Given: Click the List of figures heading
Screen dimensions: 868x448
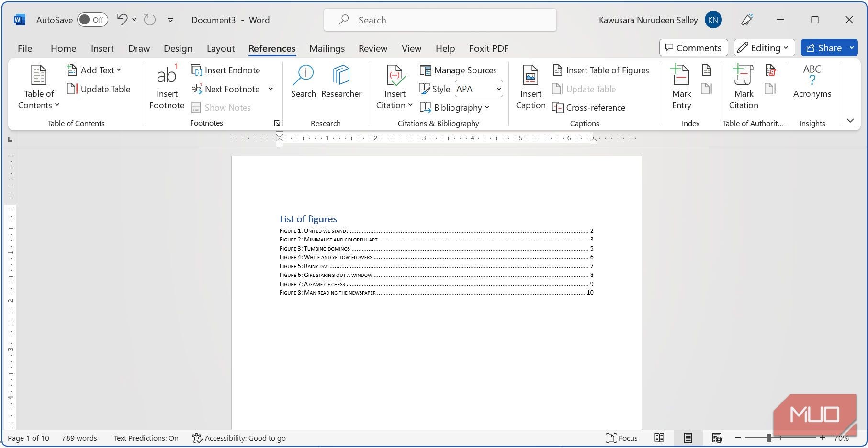Looking at the screenshot, I should (x=308, y=219).
